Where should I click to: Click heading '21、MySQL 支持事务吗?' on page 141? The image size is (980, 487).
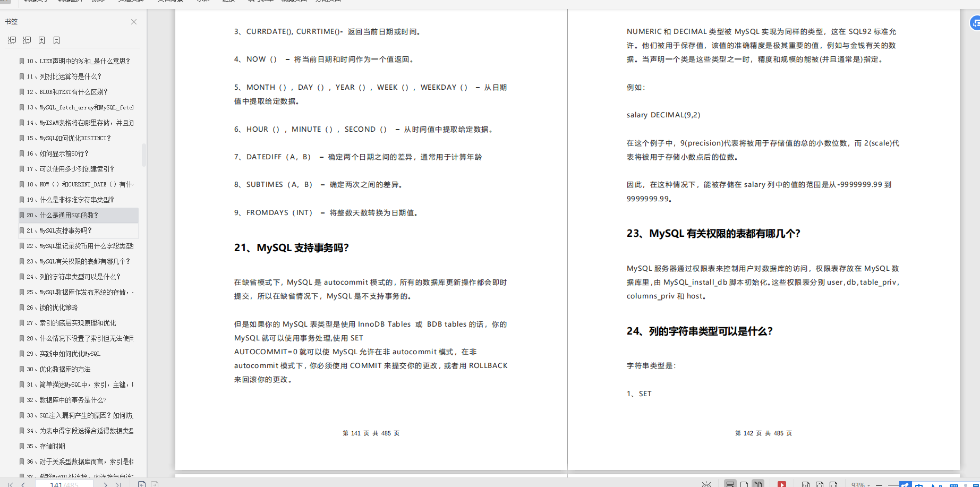click(x=291, y=248)
